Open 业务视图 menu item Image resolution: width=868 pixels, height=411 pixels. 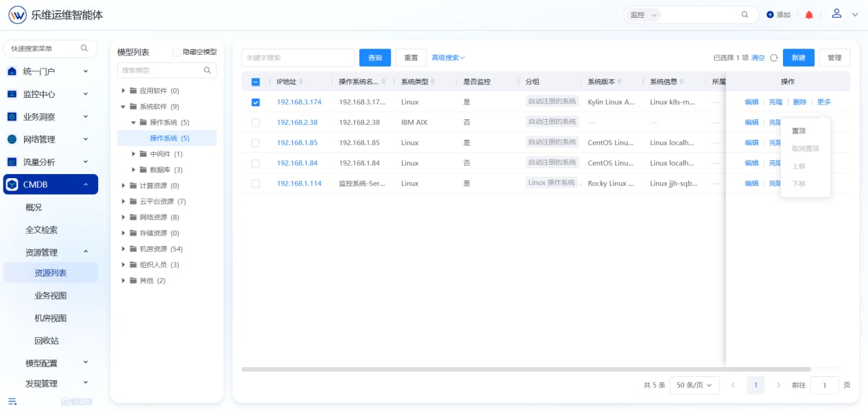coord(51,296)
